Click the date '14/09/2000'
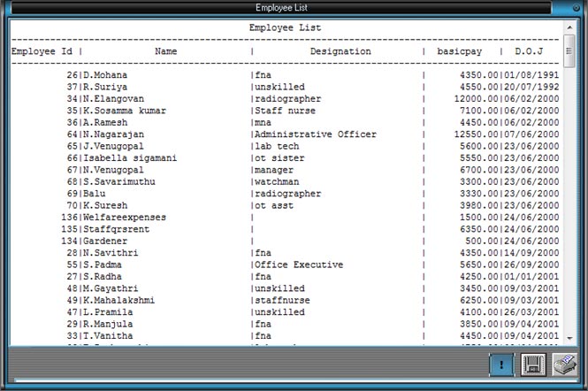The height and width of the screenshot is (391, 588). tap(531, 253)
